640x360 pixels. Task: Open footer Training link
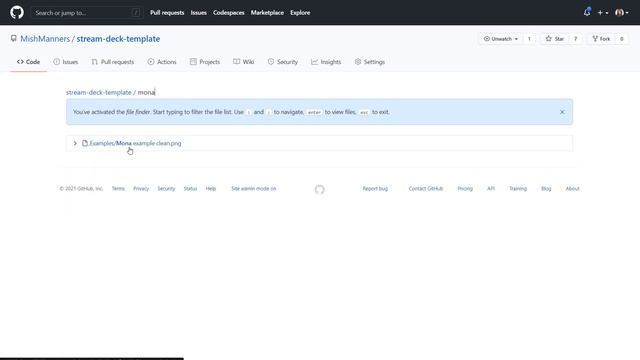pos(518,189)
